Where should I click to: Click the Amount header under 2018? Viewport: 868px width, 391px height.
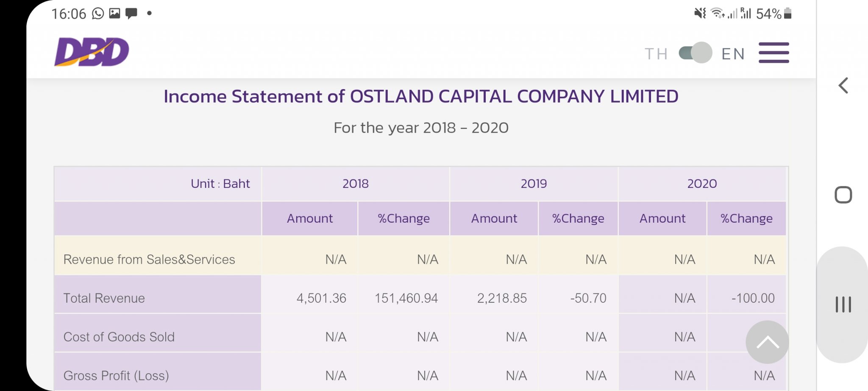point(310,218)
